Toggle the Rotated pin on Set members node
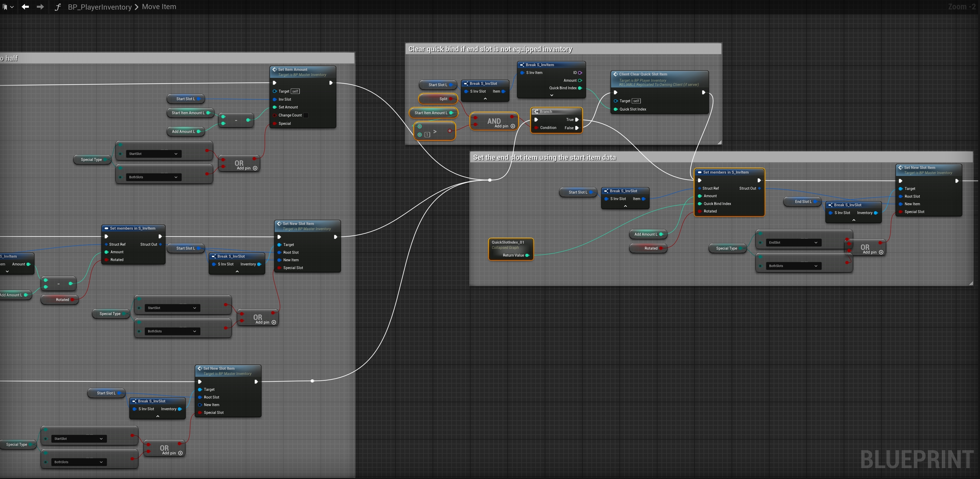 [x=700, y=211]
